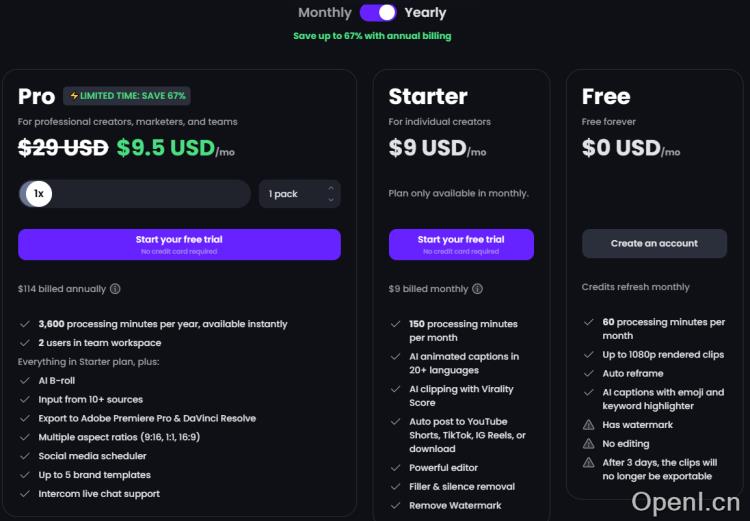Select Monthly billing label
750x521 pixels.
tap(325, 13)
